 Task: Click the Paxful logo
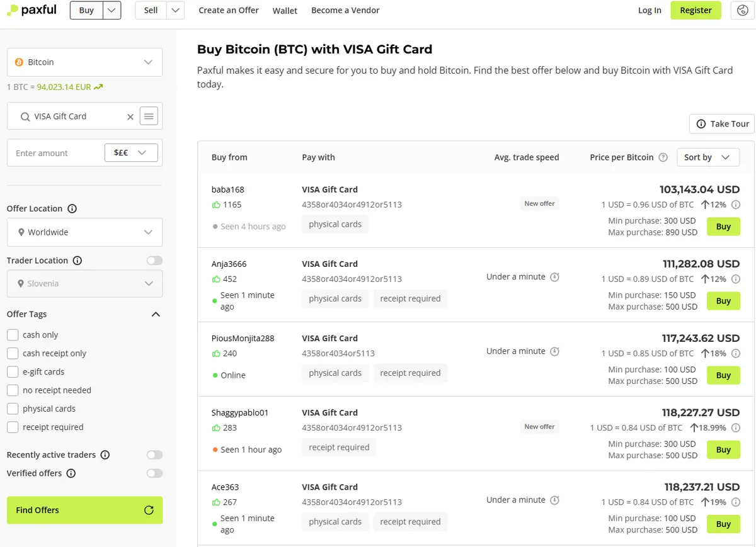[x=31, y=10]
